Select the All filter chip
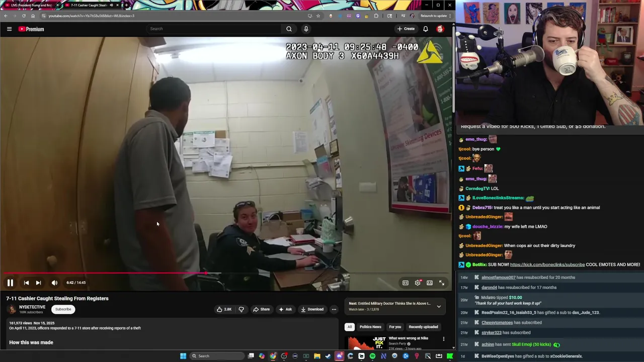644x362 pixels. coord(349,327)
